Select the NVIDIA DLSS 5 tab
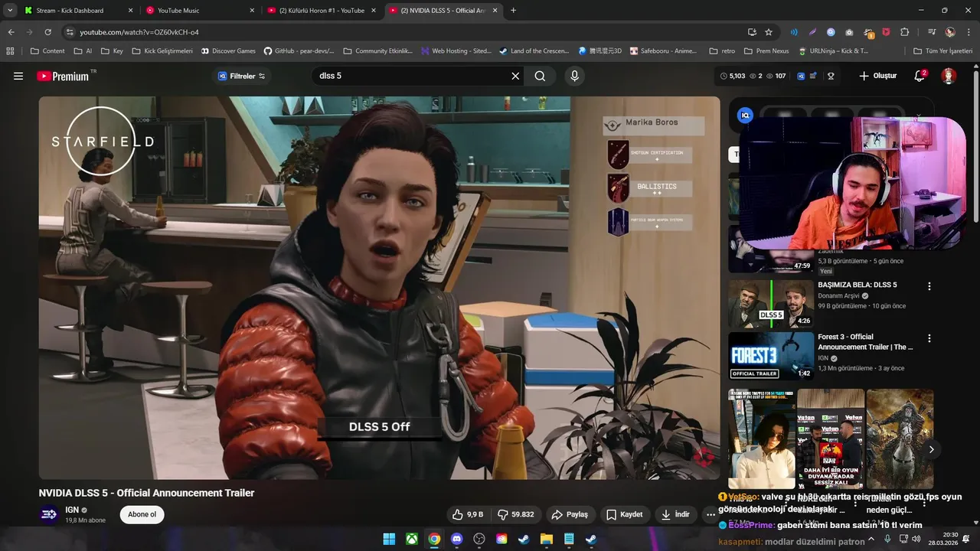This screenshot has width=980, height=551. coord(443,11)
